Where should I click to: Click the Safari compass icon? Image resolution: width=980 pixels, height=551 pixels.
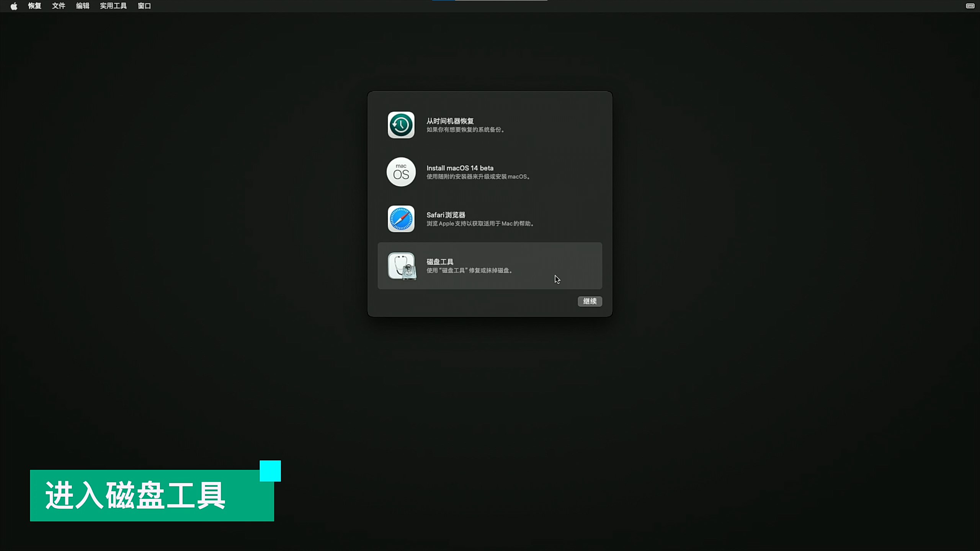tap(401, 219)
